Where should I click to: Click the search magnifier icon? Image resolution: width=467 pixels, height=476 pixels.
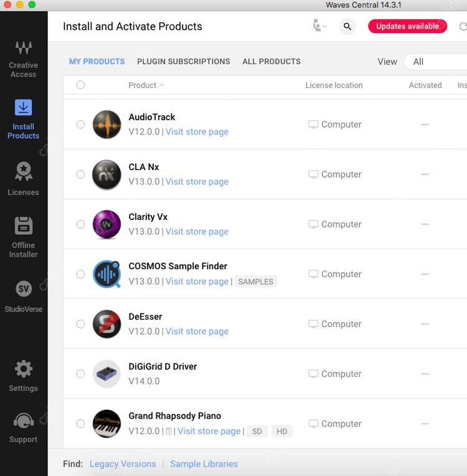(347, 26)
